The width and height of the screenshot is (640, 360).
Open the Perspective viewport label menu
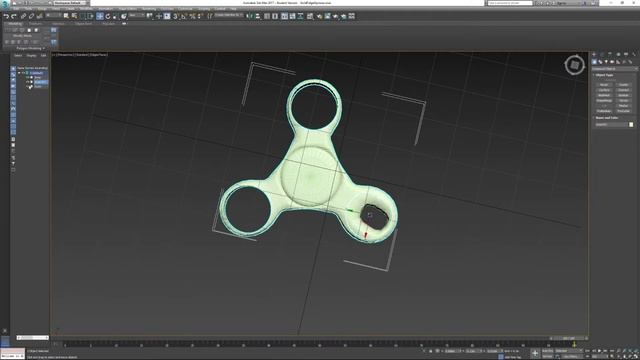pos(66,54)
